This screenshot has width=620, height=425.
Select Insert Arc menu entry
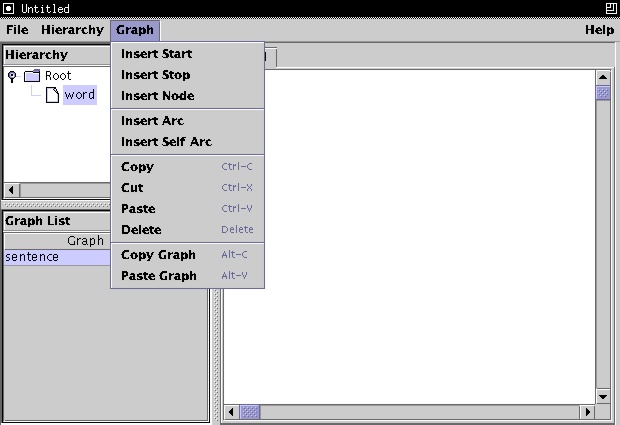click(x=187, y=121)
